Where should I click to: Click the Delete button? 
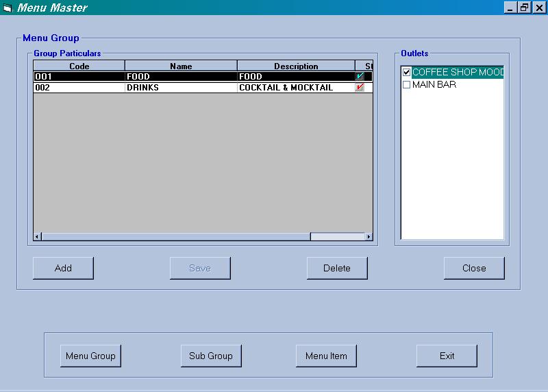(x=337, y=268)
